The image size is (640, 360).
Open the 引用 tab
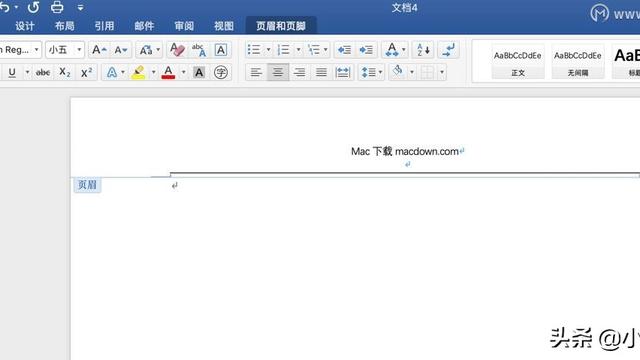point(104,26)
